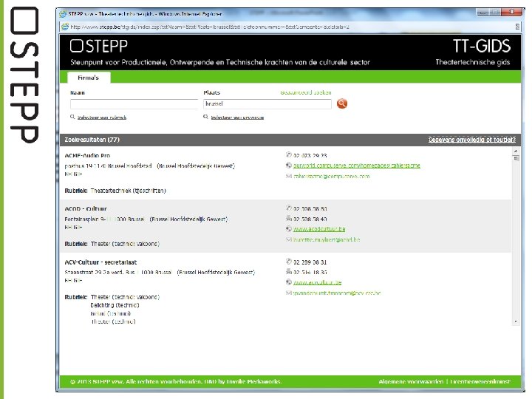
Task: Open the Firma's tab
Action: [x=89, y=78]
